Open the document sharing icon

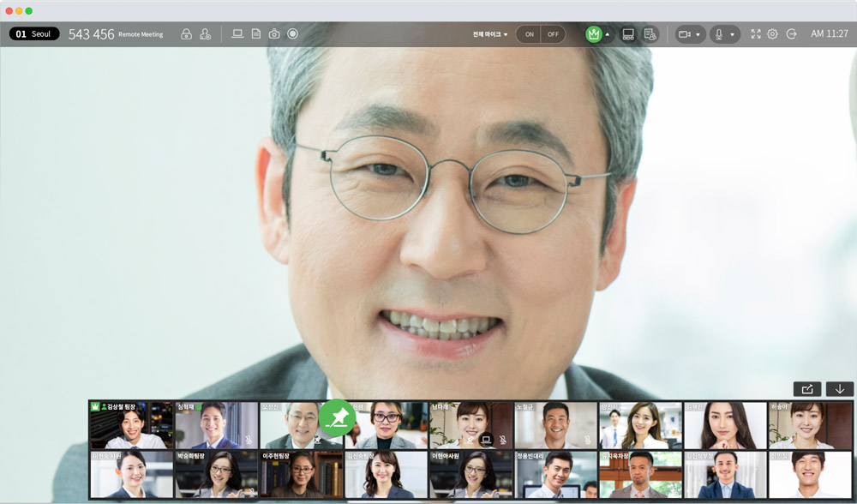(x=255, y=34)
